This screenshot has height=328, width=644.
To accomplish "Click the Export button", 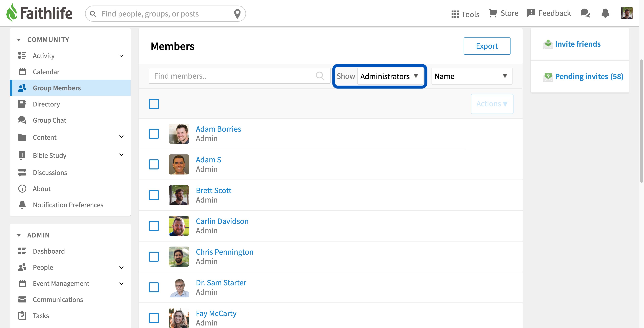I will (x=487, y=46).
